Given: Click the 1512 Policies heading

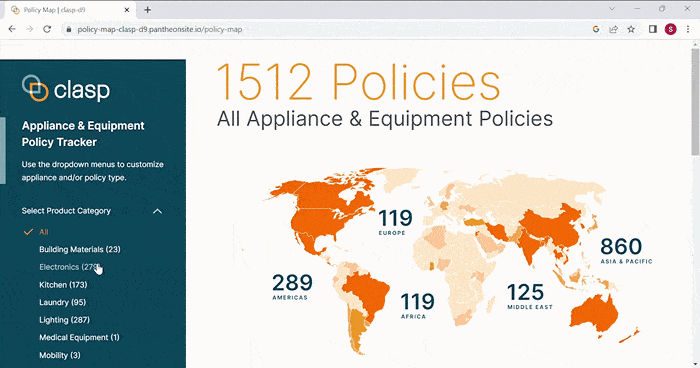Looking at the screenshot, I should coord(358,82).
